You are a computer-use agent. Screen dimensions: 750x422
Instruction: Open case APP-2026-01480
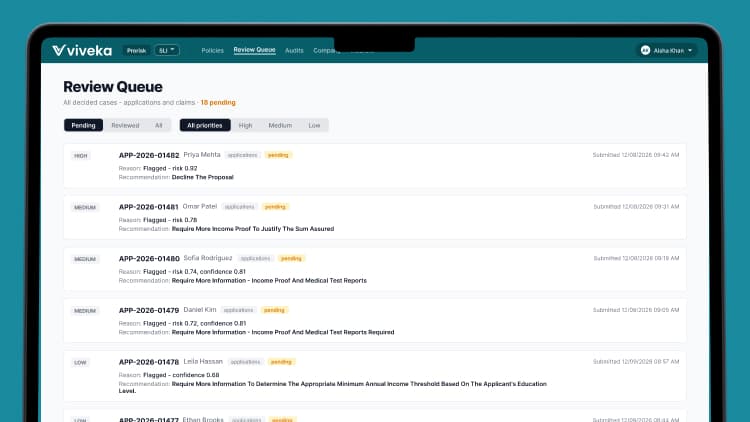149,258
